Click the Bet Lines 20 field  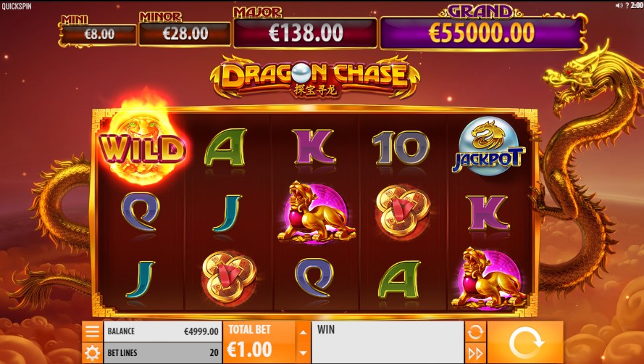click(x=163, y=353)
